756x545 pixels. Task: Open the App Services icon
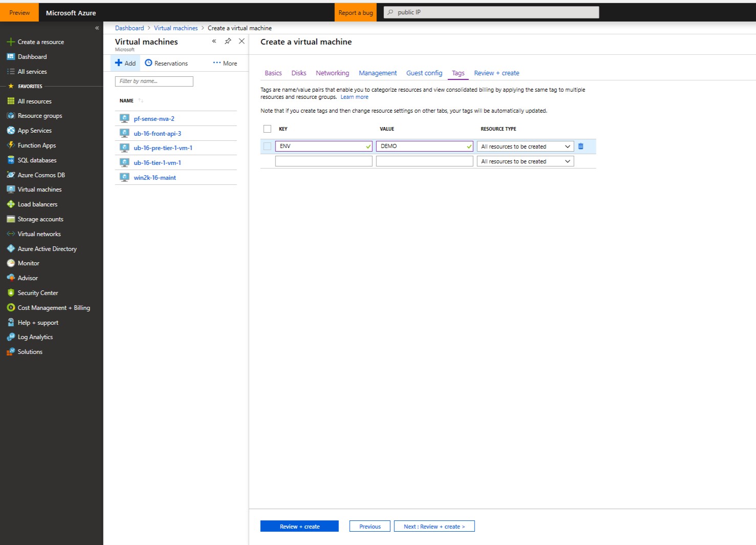click(x=11, y=131)
